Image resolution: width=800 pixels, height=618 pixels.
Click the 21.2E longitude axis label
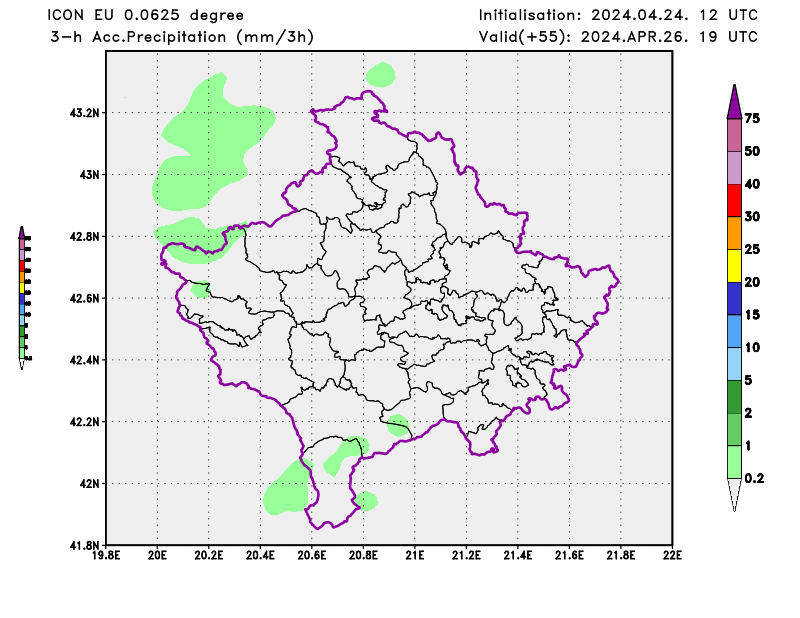[x=466, y=555]
